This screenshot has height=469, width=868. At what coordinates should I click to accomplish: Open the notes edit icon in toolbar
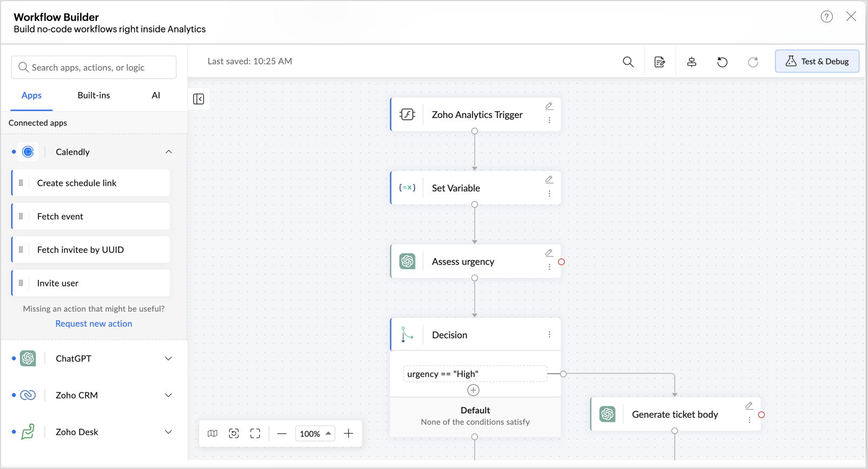(660, 62)
